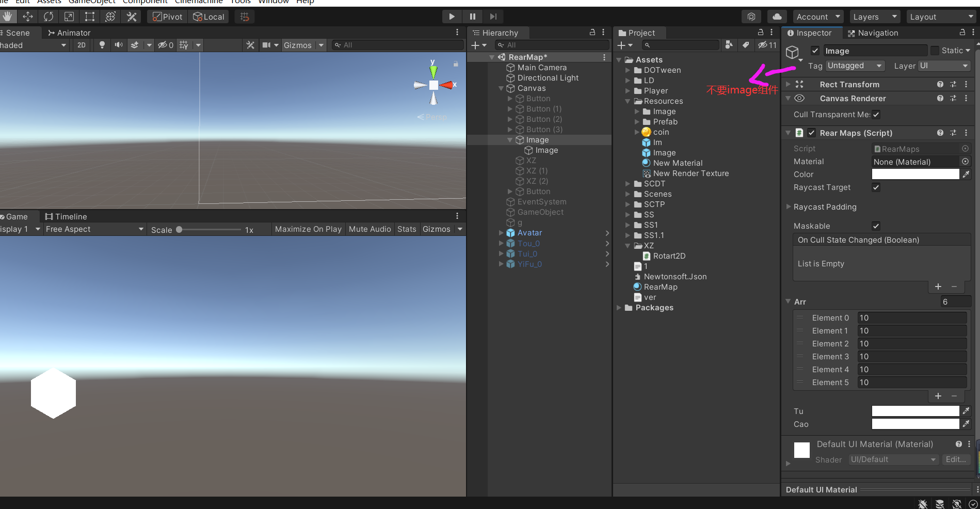Expand the DOTween folder
The width and height of the screenshot is (980, 509).
click(x=628, y=70)
